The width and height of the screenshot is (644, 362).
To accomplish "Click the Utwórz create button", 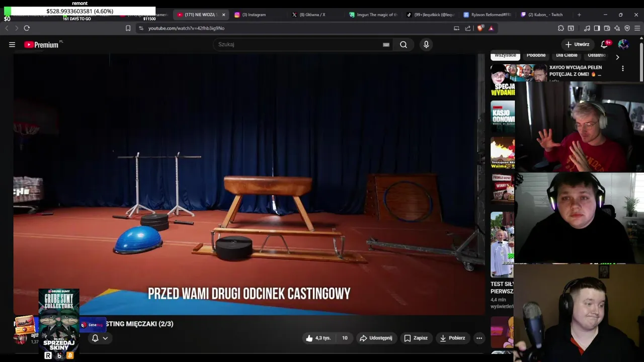I will 577,44.
